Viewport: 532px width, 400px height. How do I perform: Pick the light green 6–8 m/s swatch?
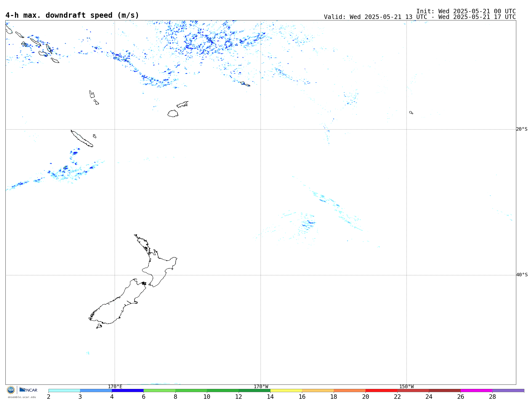[159, 390]
